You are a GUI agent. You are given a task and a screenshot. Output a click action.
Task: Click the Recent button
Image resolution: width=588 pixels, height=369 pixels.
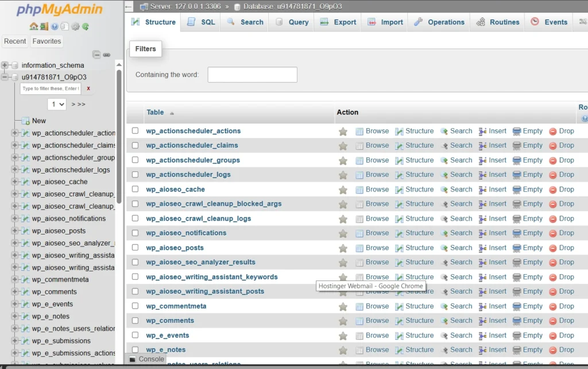[x=15, y=41]
